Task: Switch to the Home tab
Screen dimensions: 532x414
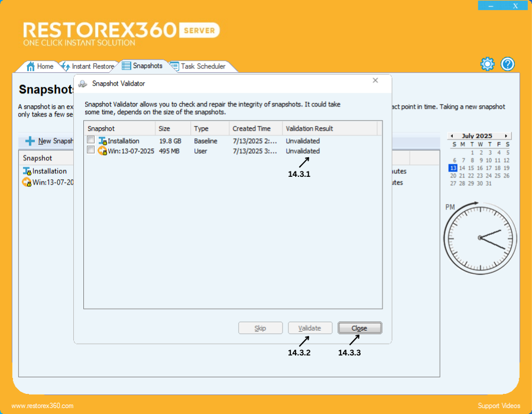Action: (x=40, y=66)
